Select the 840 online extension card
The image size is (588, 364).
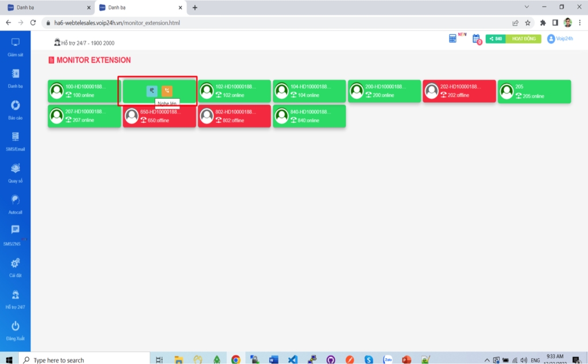point(309,116)
